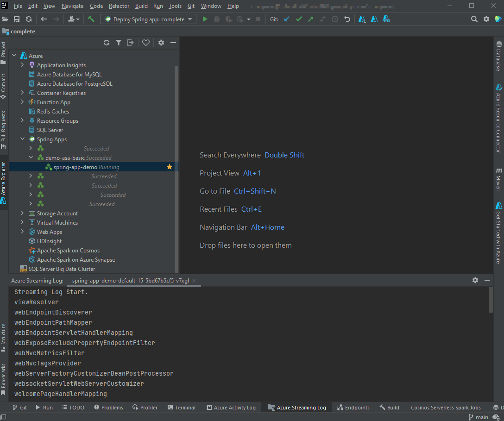Refresh the Azure Explorer tree
This screenshot has height=421, width=504.
tap(107, 43)
